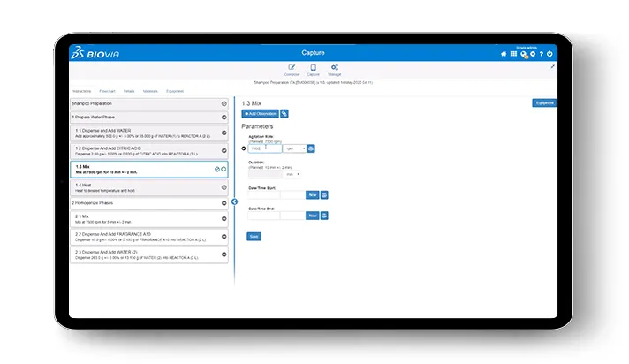The image size is (629, 364).
Task: Click completion circle on 1.3 Mix step
Action: (224, 170)
